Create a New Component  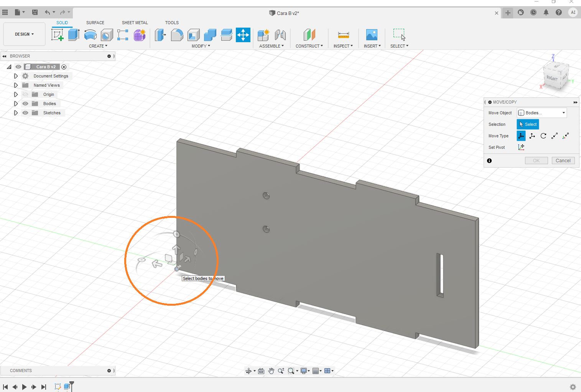263,35
